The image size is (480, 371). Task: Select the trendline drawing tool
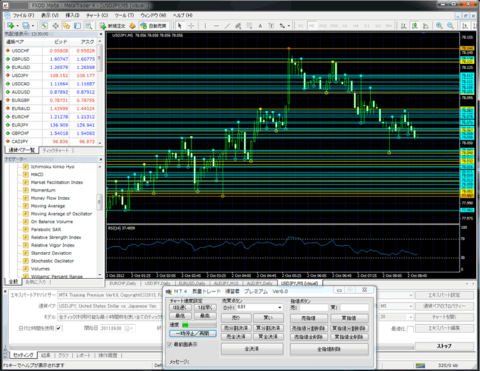tap(227, 26)
